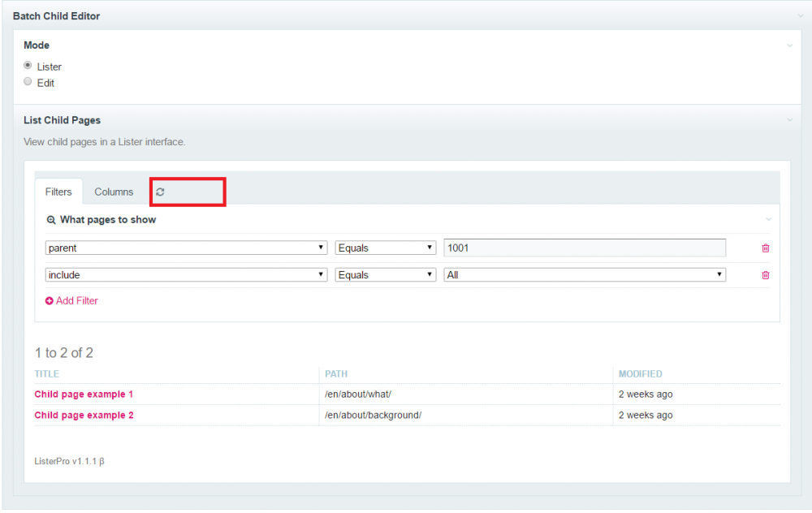Click the refresh icon beside Columns tab

click(160, 192)
